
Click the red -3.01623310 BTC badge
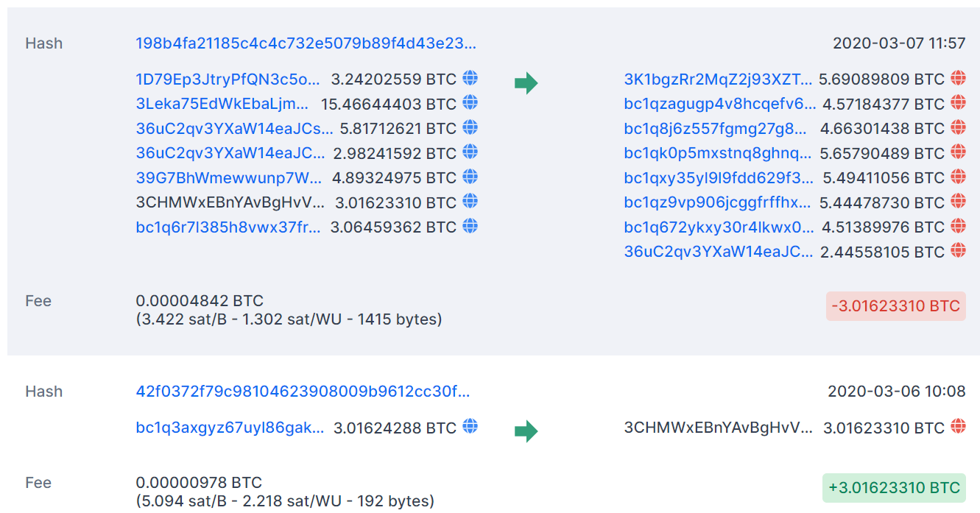pyautogui.click(x=895, y=305)
